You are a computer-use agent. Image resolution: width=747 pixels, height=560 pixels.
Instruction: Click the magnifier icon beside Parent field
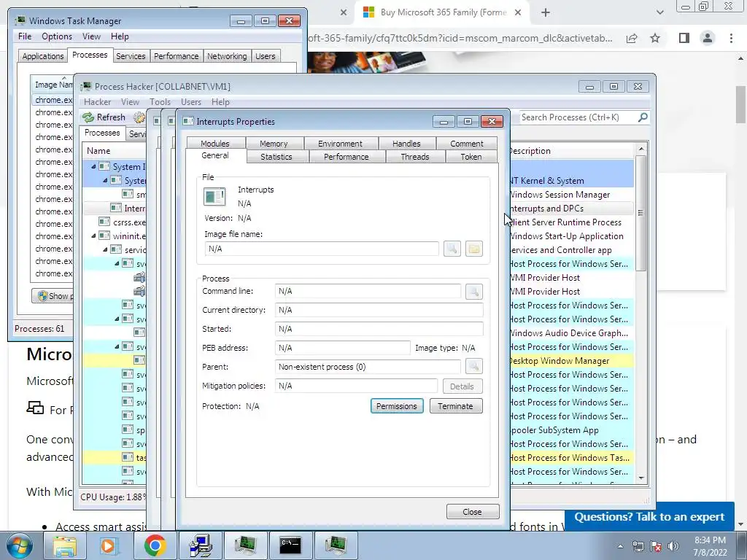pyautogui.click(x=474, y=367)
